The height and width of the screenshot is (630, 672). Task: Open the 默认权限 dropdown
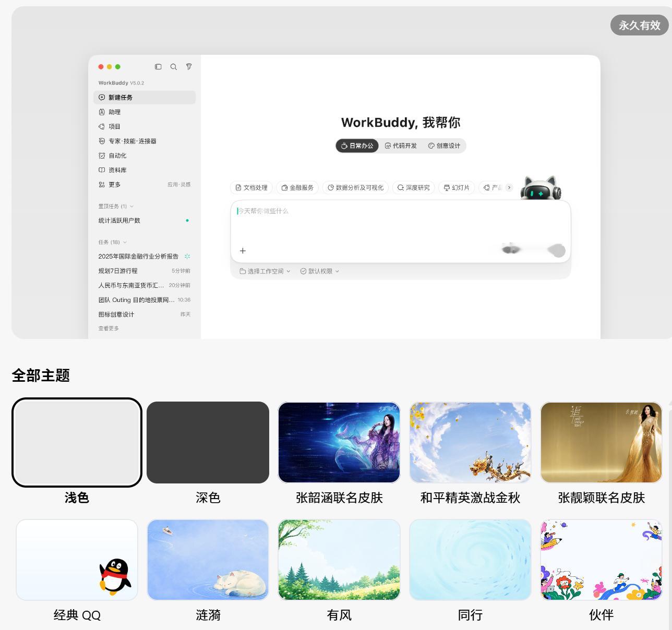click(x=320, y=271)
